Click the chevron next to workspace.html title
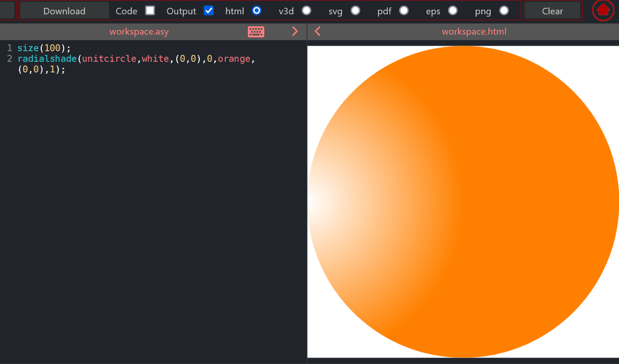This screenshot has height=364, width=619. pos(318,31)
